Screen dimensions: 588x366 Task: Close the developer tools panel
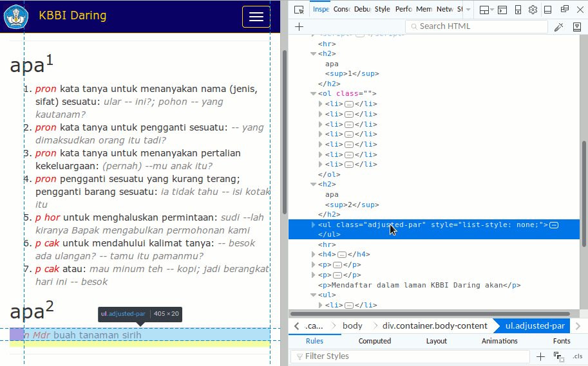pos(580,10)
